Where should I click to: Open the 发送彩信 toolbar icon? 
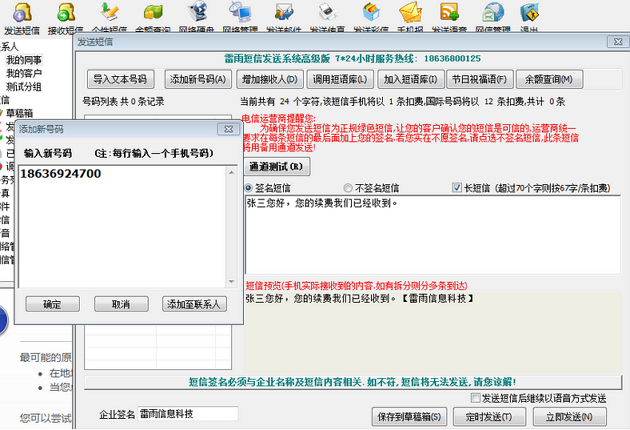click(x=368, y=15)
